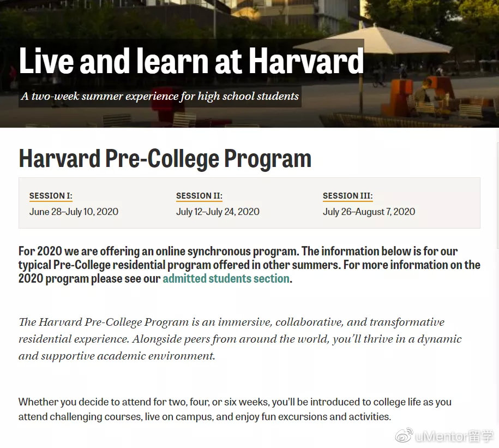Click the Session II heading
The width and height of the screenshot is (499, 448).
(199, 195)
